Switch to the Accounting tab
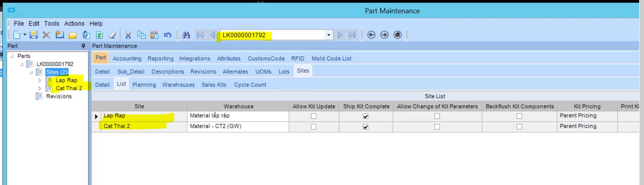 [127, 58]
